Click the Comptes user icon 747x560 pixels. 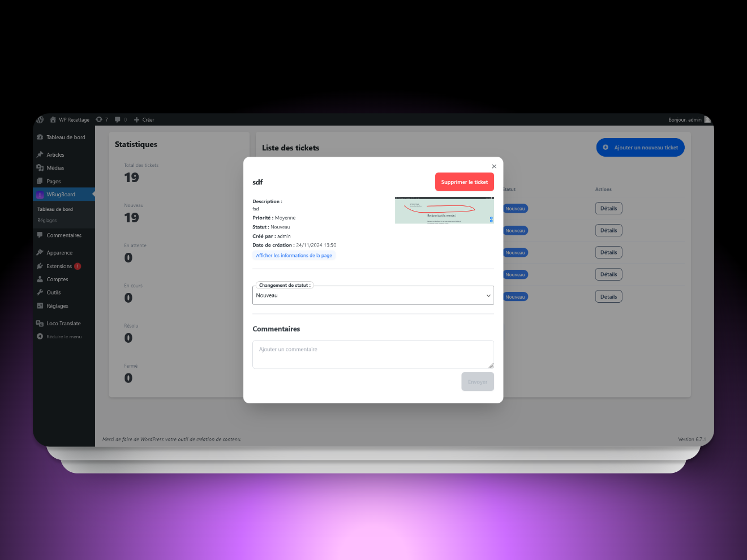tap(40, 279)
